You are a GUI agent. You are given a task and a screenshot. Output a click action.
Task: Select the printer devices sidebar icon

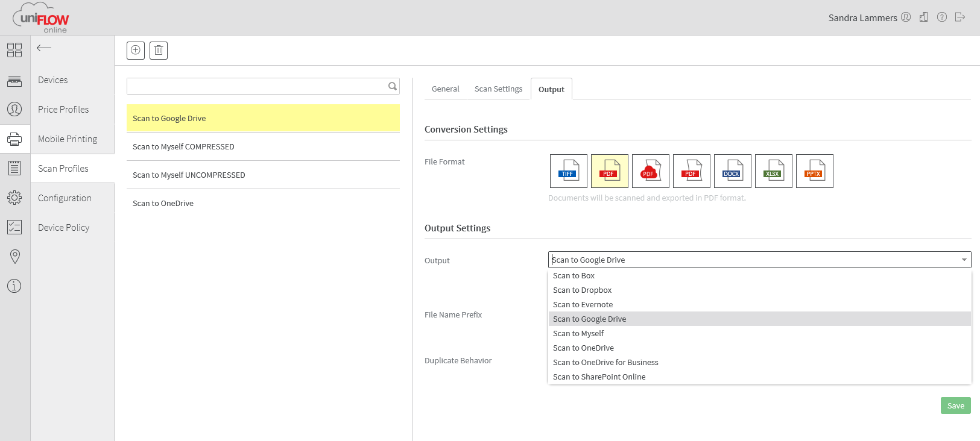tap(14, 139)
